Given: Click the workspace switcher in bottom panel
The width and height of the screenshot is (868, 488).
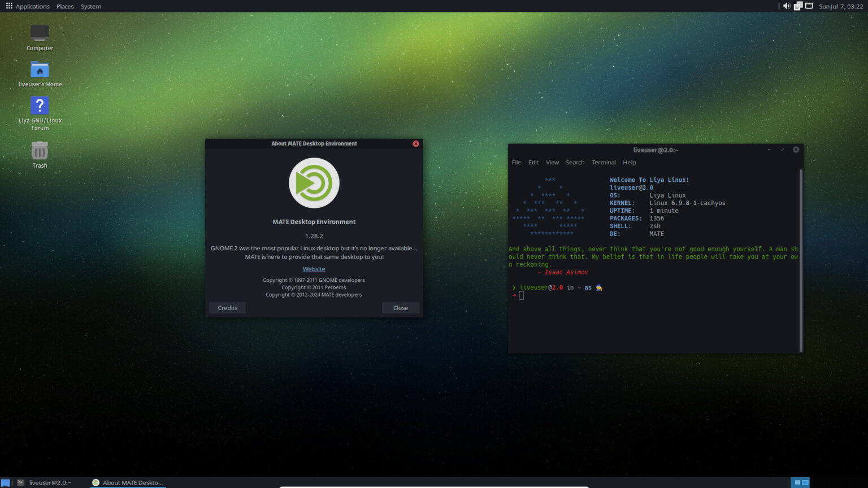Looking at the screenshot, I should [800, 482].
